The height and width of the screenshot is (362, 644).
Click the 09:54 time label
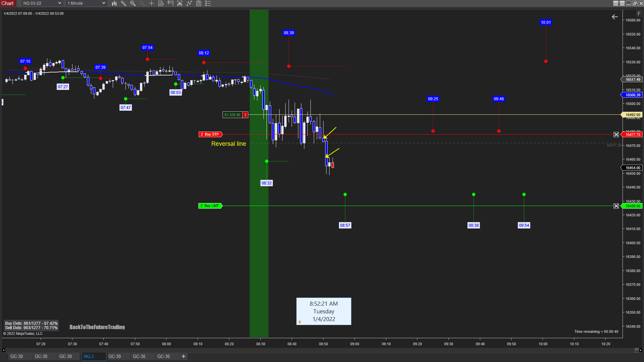[524, 225]
